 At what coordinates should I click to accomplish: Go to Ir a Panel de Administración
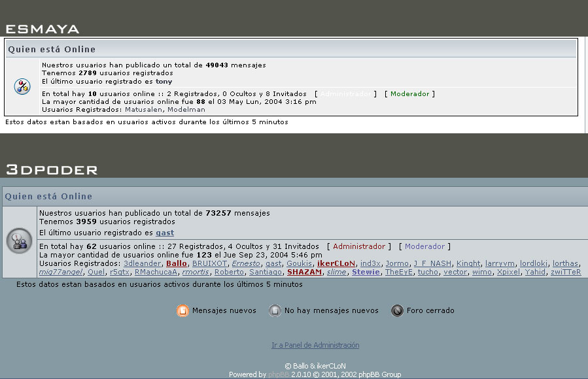tap(315, 345)
